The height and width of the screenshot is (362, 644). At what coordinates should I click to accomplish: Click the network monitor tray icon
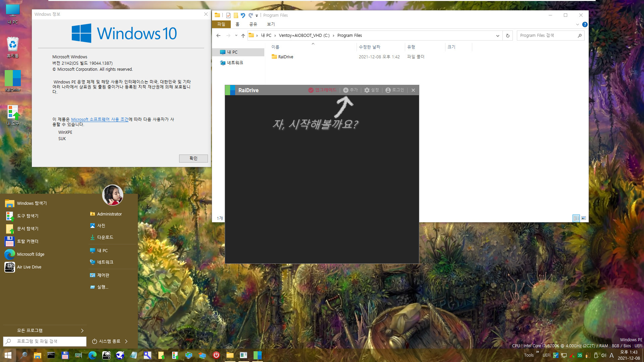coord(564,355)
